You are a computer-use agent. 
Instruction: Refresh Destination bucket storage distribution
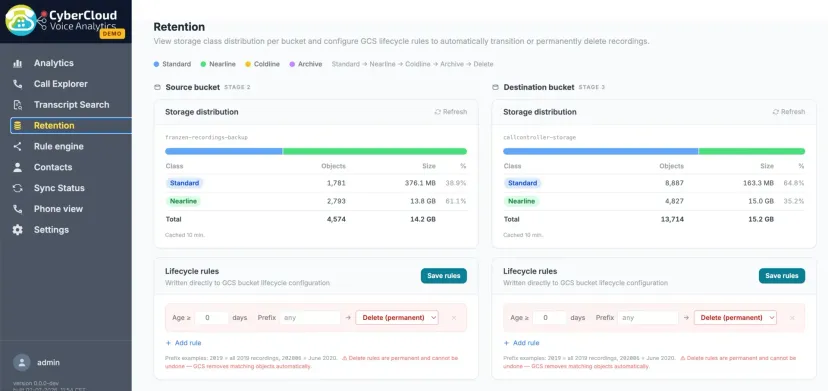[x=788, y=112]
